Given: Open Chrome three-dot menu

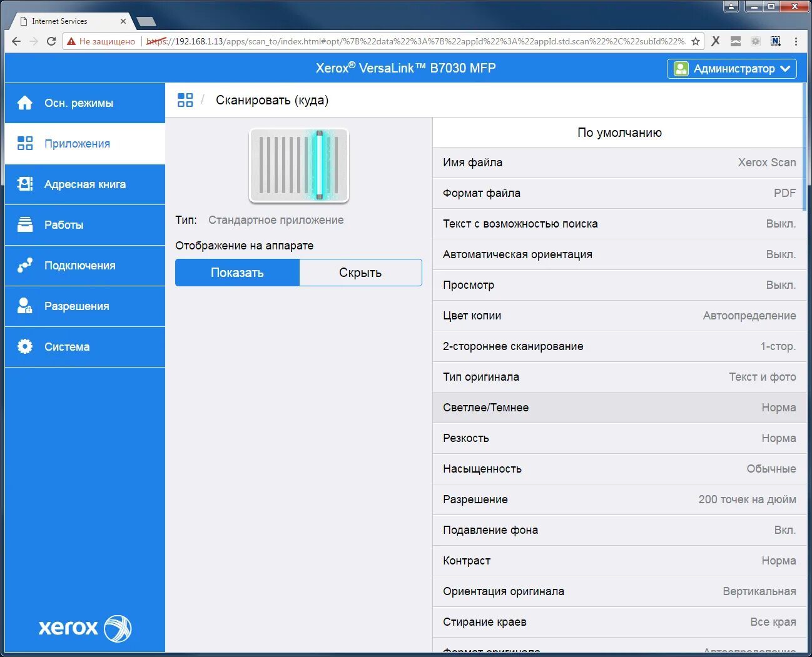Looking at the screenshot, I should (796, 41).
